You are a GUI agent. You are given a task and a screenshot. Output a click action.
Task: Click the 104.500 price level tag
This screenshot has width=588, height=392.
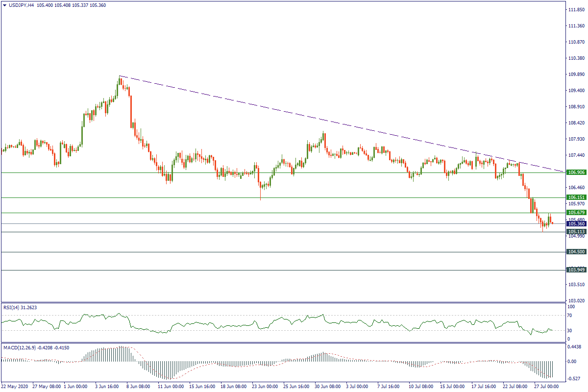[576, 252]
